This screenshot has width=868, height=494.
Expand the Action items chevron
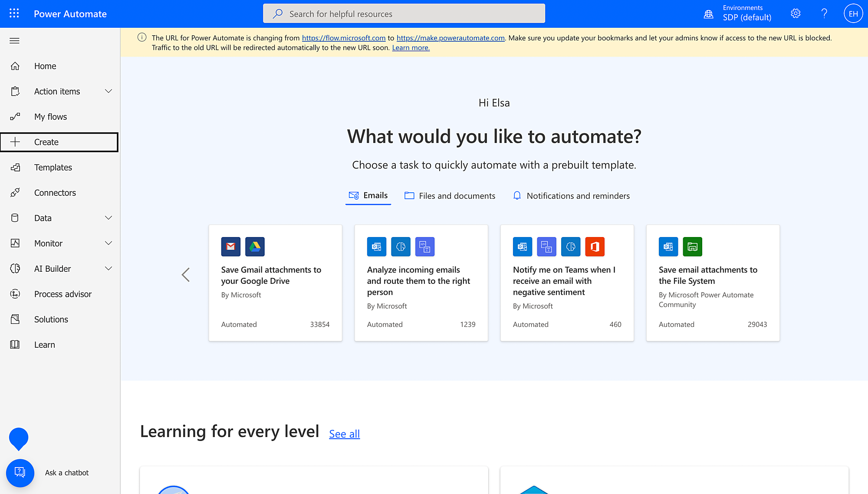[108, 91]
